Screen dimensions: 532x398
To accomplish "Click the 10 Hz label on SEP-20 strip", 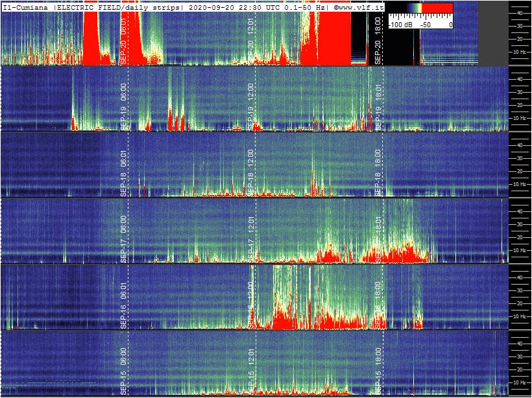I will point(521,52).
